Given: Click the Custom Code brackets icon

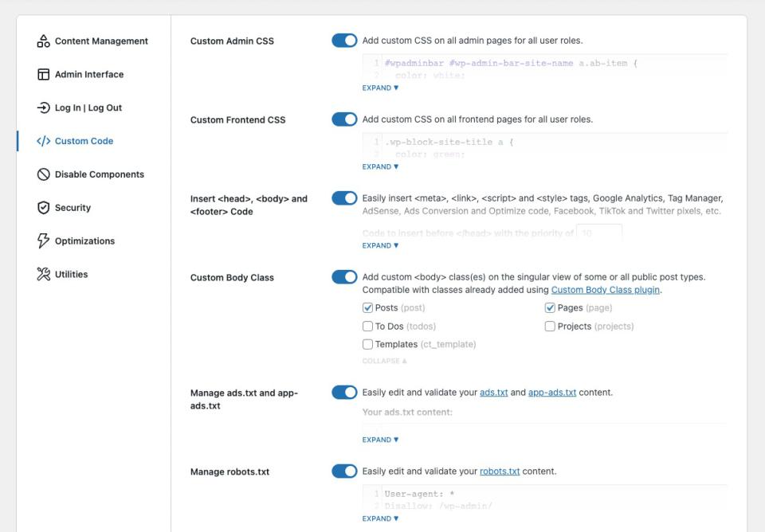Looking at the screenshot, I should coord(44,141).
